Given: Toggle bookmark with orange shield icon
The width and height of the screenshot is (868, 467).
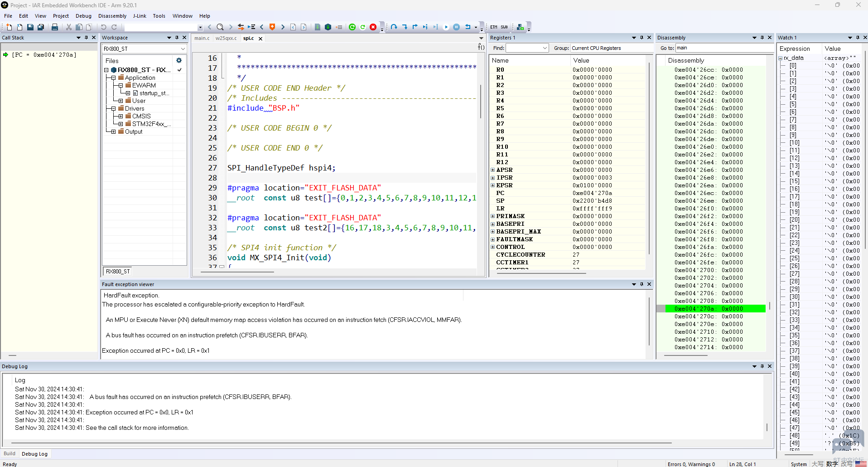Looking at the screenshot, I should pos(272,27).
